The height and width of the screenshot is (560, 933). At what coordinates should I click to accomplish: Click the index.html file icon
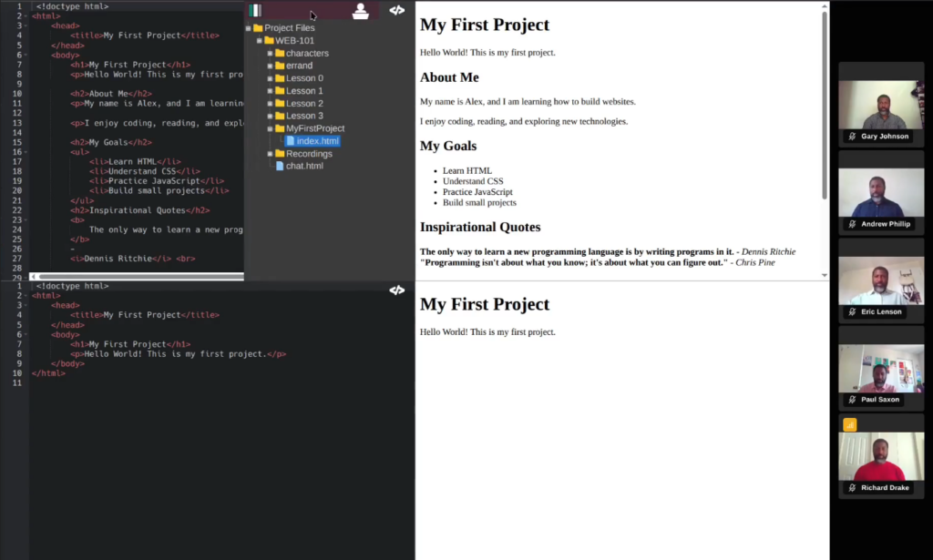292,140
